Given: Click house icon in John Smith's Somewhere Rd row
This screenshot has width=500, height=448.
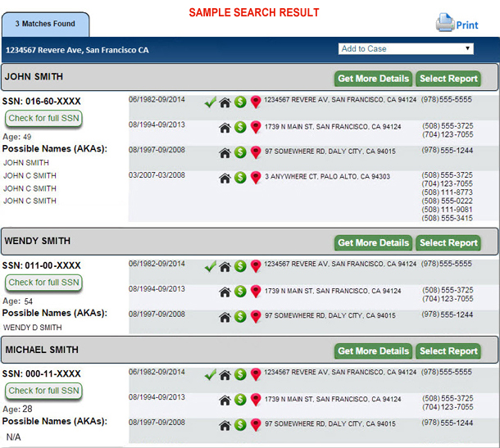Looking at the screenshot, I should pos(225,153).
